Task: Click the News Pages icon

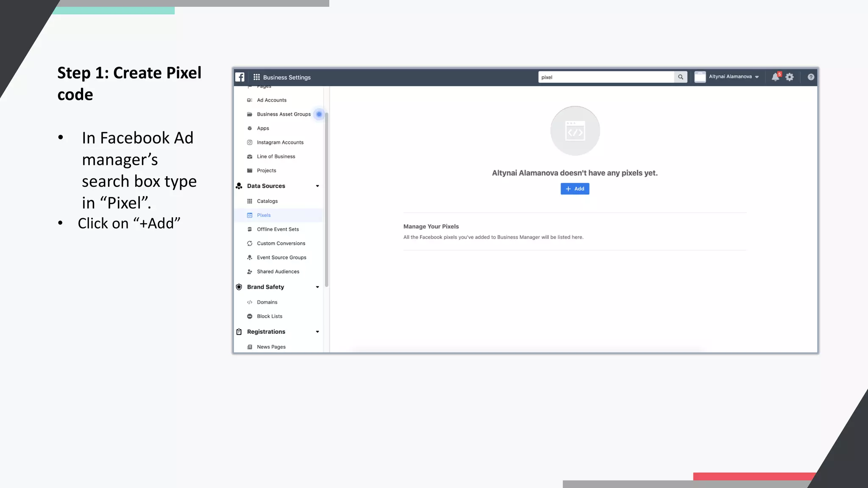Action: click(x=250, y=347)
